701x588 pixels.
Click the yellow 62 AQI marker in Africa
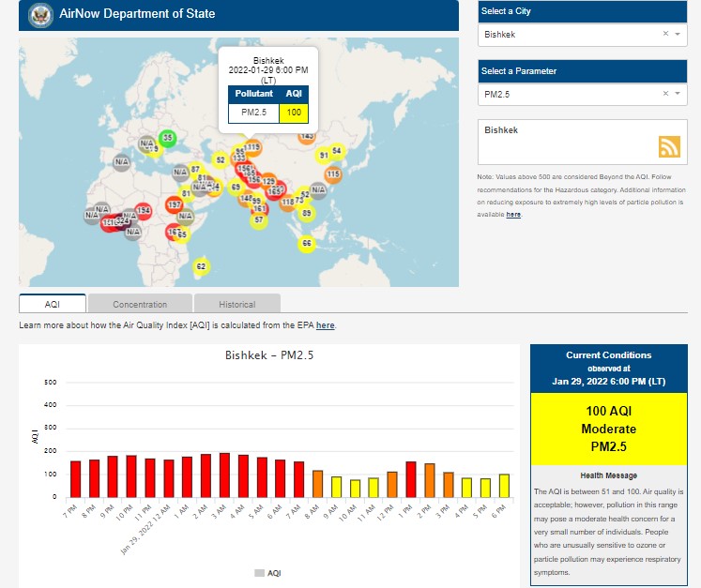pos(200,267)
